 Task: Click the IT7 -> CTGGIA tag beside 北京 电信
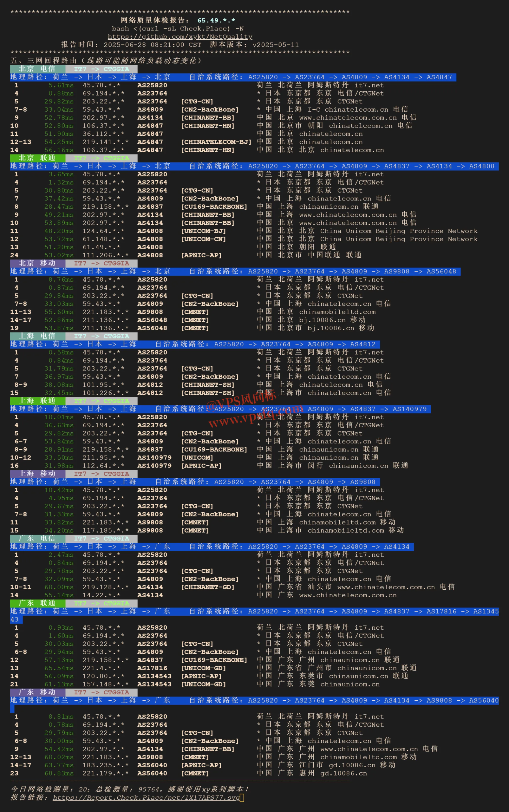101,69
